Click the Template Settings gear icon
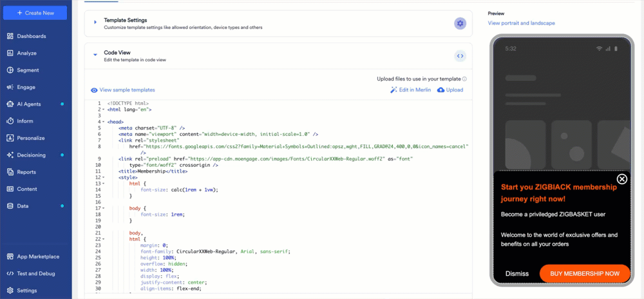Image resolution: width=644 pixels, height=299 pixels. [460, 23]
